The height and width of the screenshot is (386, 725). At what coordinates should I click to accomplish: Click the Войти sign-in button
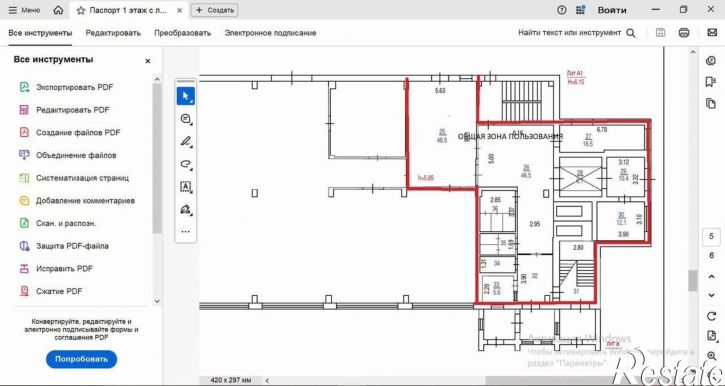click(x=612, y=10)
